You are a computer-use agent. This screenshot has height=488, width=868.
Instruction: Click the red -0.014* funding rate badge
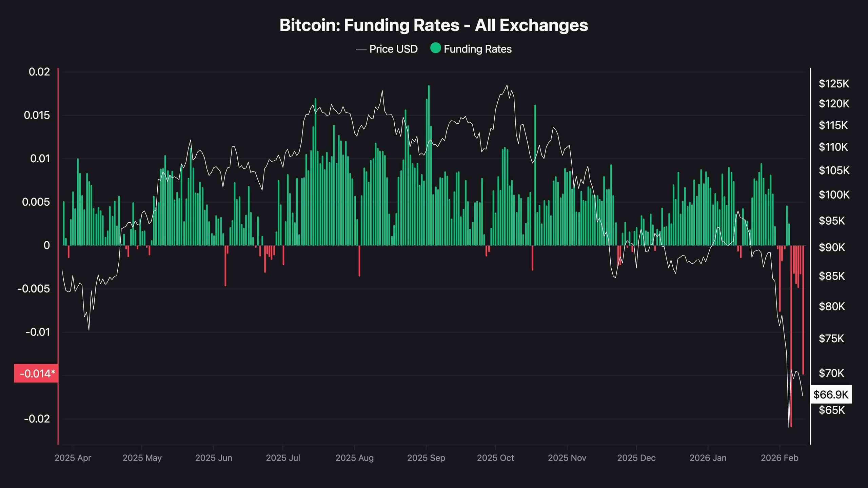click(x=36, y=373)
